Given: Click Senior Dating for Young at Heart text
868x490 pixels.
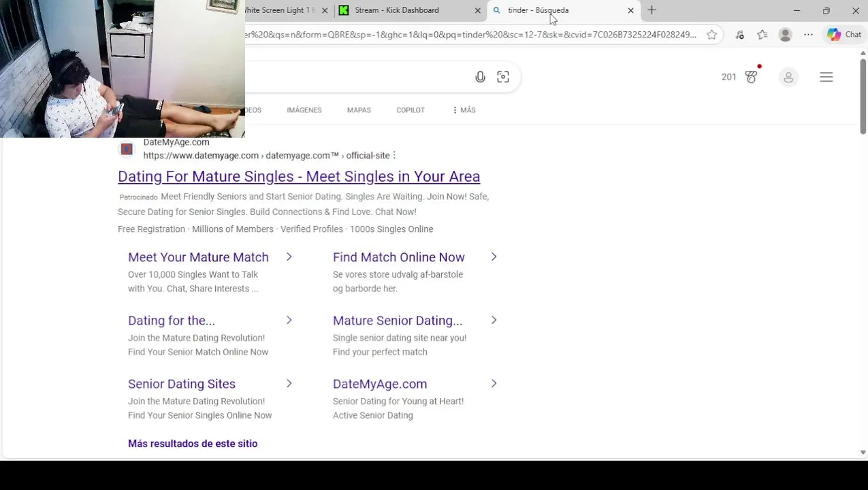Looking at the screenshot, I should 398,402.
